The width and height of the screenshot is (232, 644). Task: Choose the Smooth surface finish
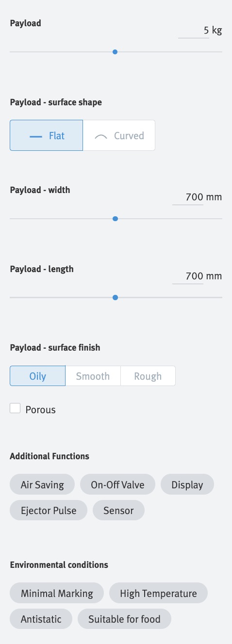tap(93, 376)
